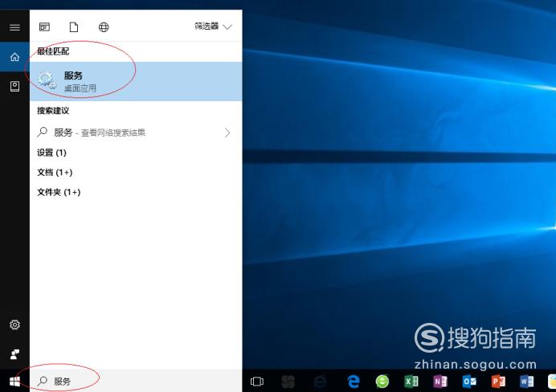Launch the green 360 browser taskbar icon
This screenshot has height=392, width=556.
(382, 382)
